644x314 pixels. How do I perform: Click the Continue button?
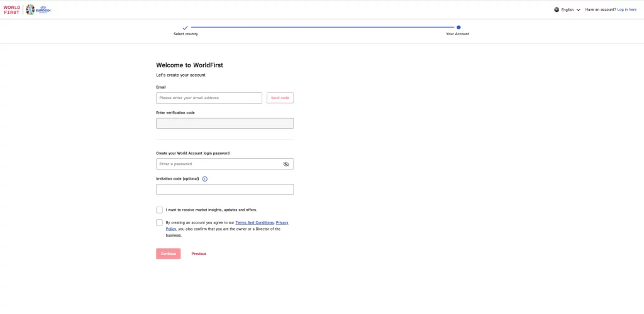click(169, 254)
